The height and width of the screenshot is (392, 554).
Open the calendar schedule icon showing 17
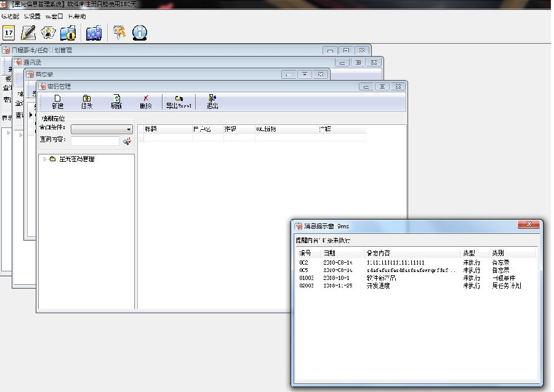[9, 33]
